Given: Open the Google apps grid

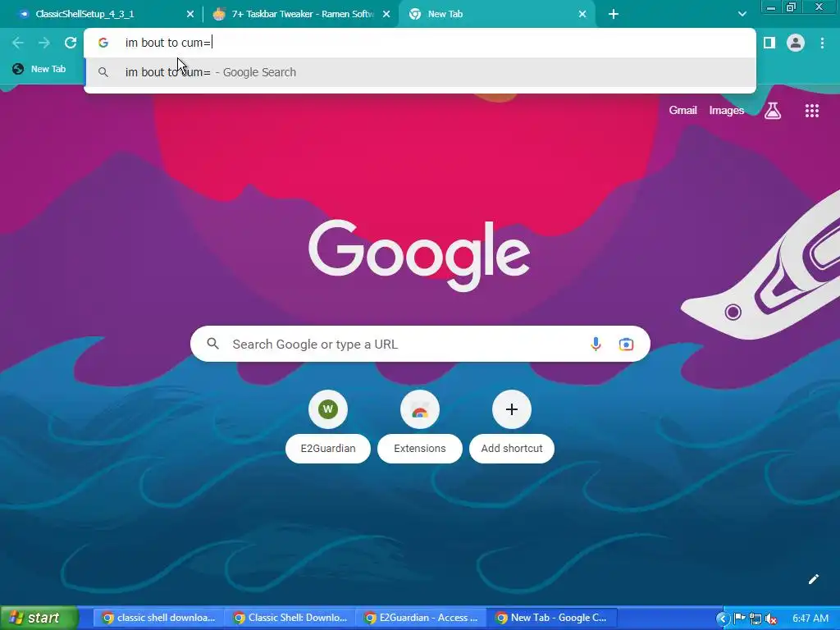Looking at the screenshot, I should coord(811,111).
